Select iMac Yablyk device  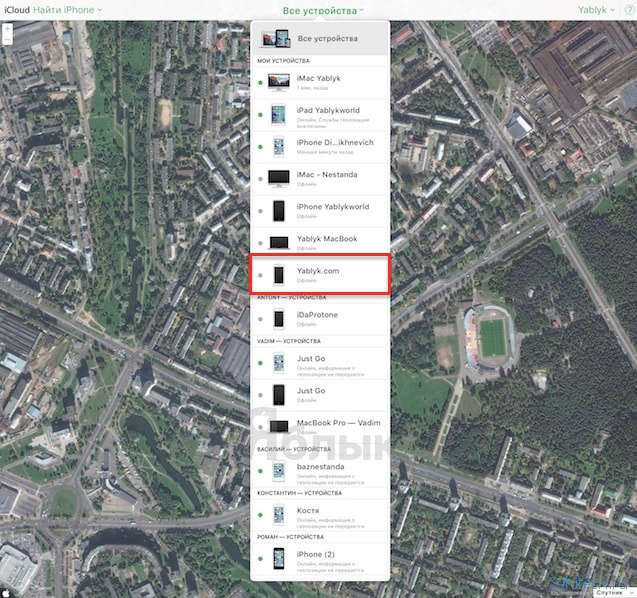[x=320, y=82]
